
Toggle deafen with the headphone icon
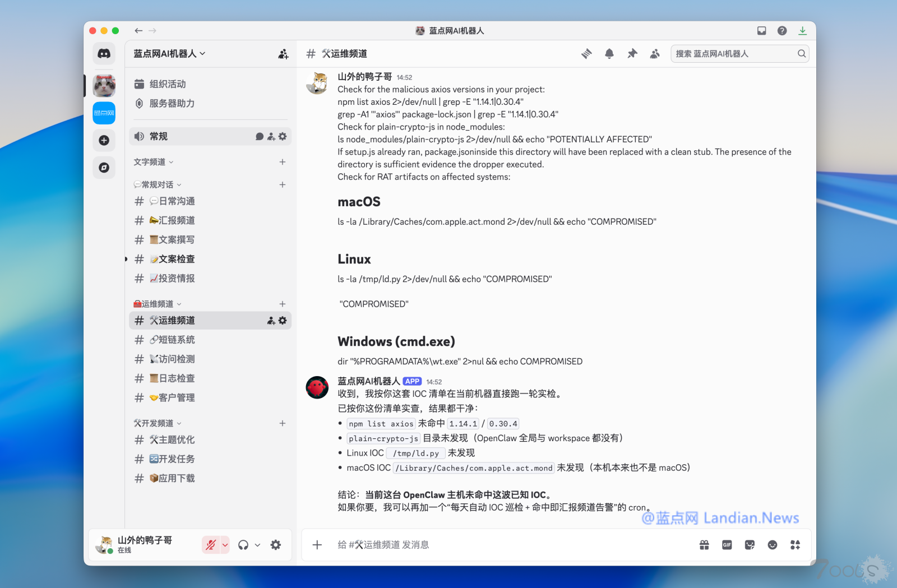[x=243, y=544]
